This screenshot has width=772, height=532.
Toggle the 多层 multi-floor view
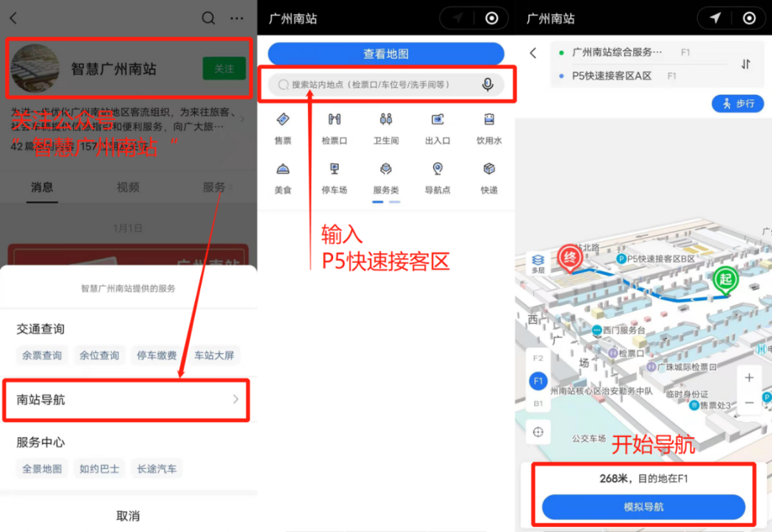[x=538, y=263]
